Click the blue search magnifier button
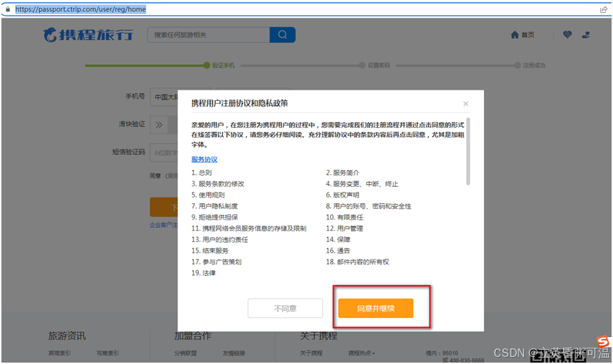613x364 pixels. tap(282, 35)
